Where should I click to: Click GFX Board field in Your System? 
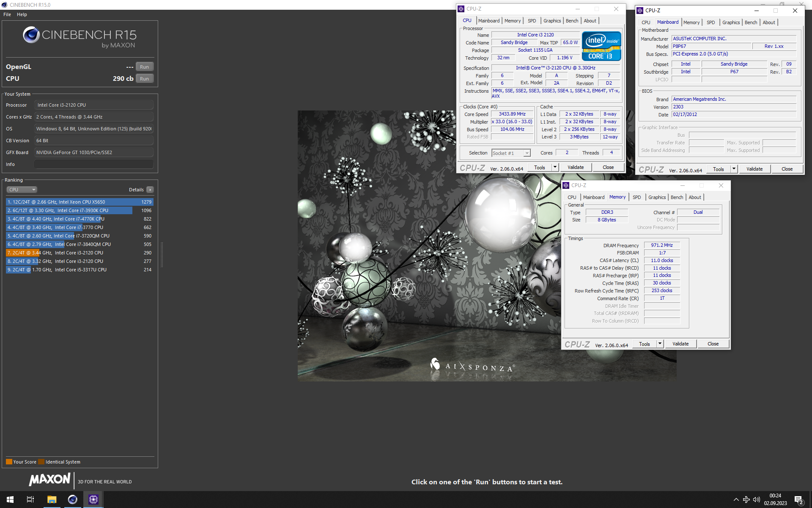point(94,152)
